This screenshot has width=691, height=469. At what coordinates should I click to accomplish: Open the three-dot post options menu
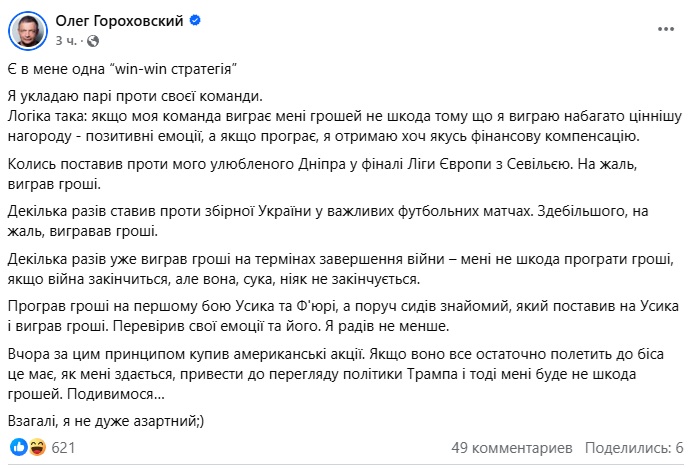(665, 29)
